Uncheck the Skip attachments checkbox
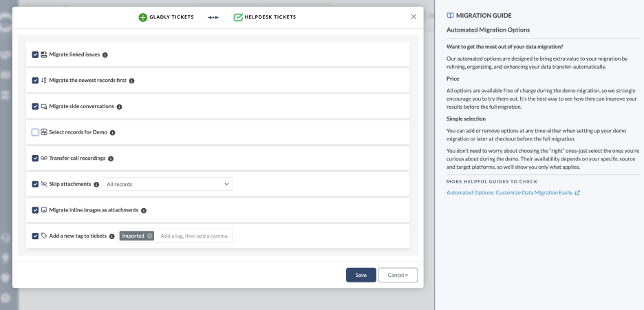The width and height of the screenshot is (644, 310). (35, 184)
